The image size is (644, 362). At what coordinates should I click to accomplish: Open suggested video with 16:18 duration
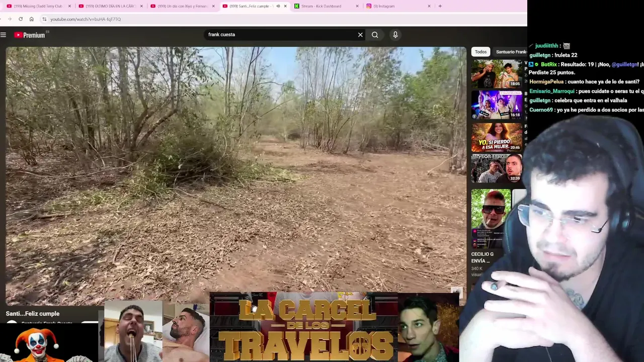pos(497,105)
